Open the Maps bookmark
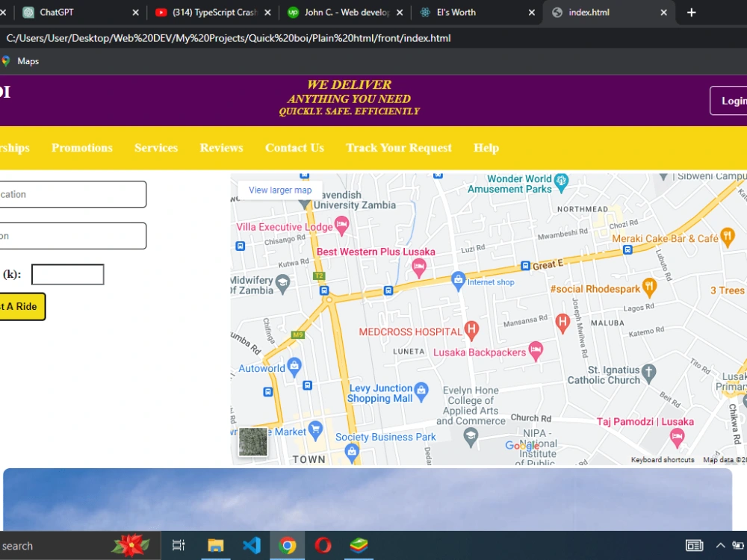747x560 pixels. 21,61
